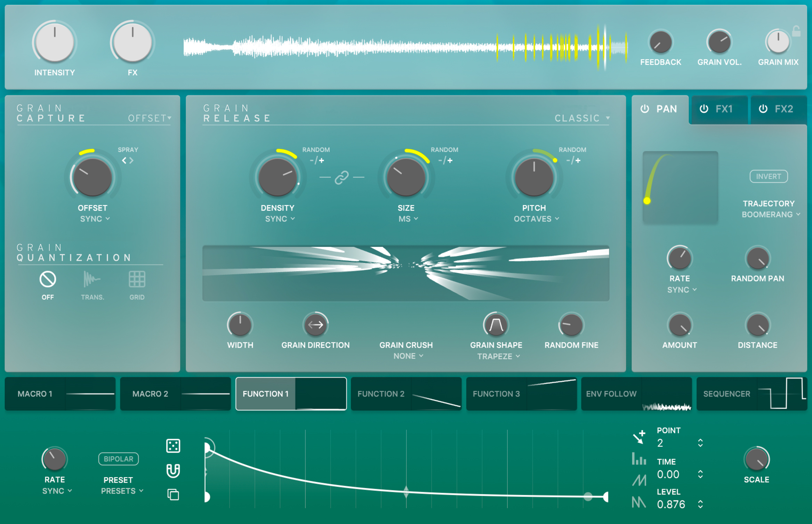This screenshot has width=812, height=524.
Task: Increment the POINT value stepper
Action: (700, 441)
